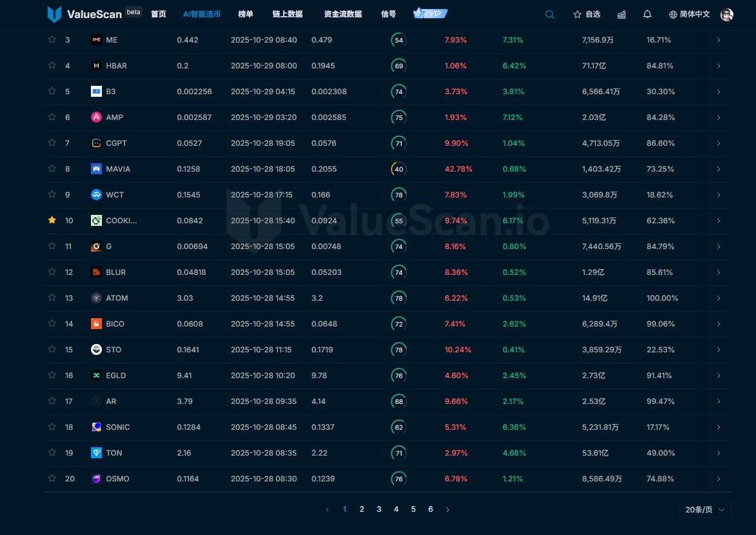Open 自选 watchlist link
The height and width of the screenshot is (535, 756).
click(x=587, y=14)
